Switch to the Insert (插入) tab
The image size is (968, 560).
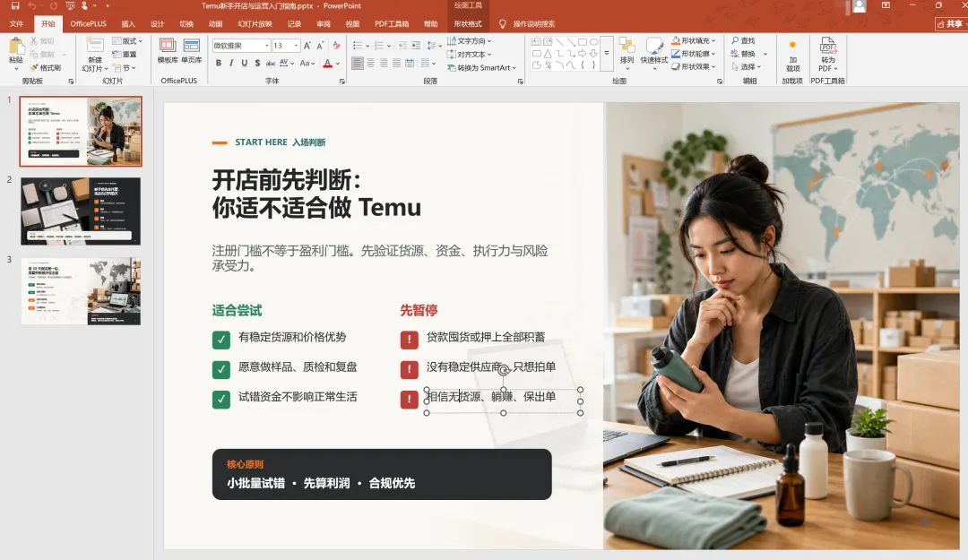pos(128,24)
